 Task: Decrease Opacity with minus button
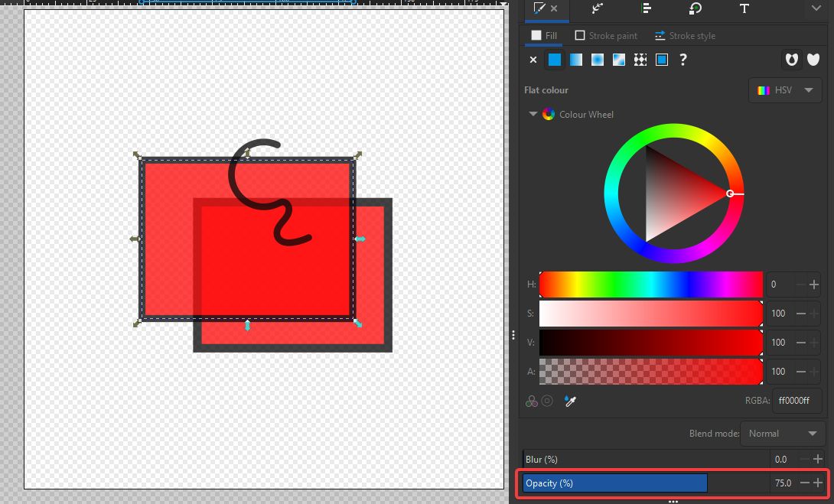pyautogui.click(x=805, y=483)
